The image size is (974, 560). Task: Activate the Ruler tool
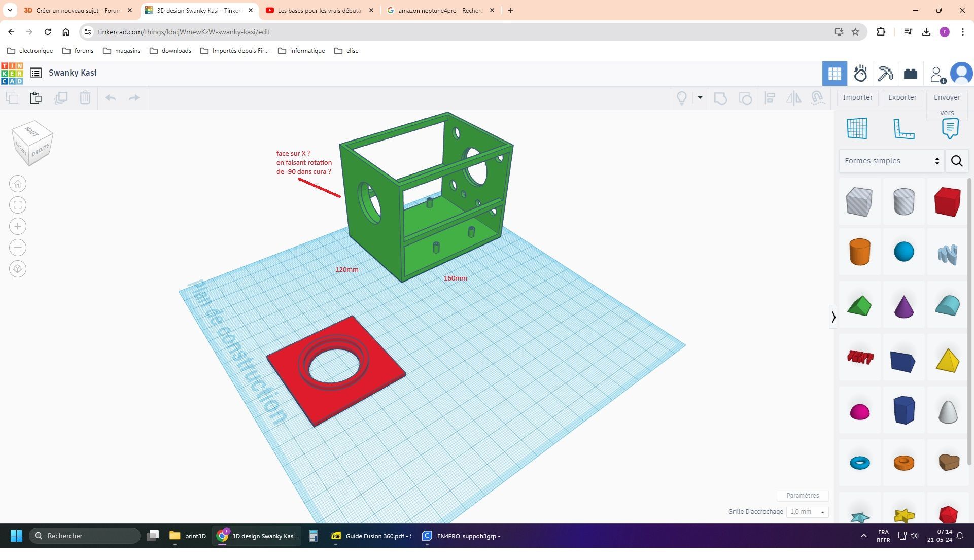903,128
